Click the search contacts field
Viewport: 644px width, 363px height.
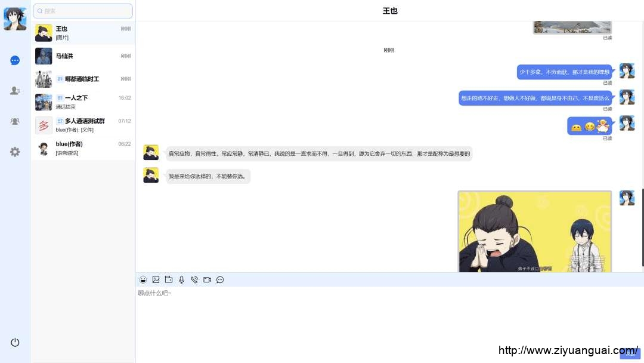point(83,11)
